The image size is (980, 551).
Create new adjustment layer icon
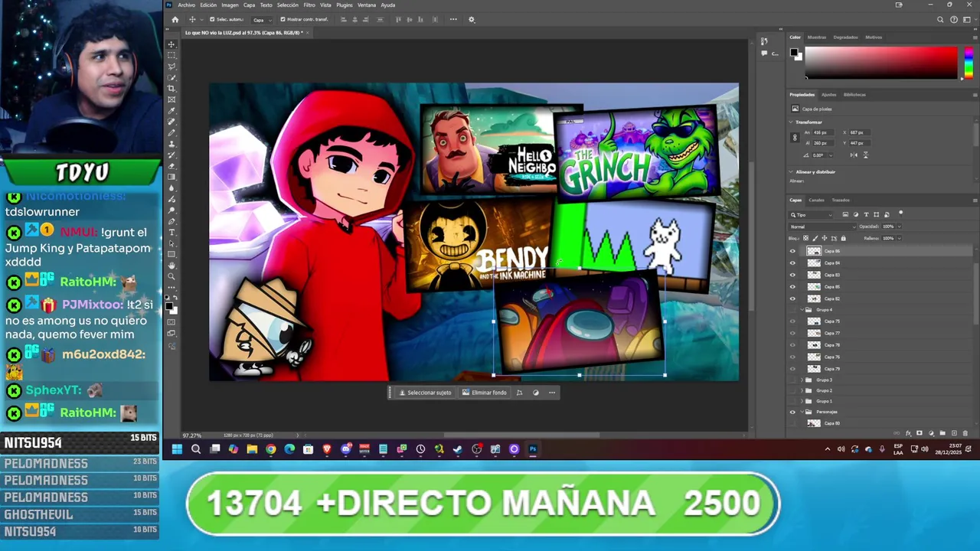[931, 433]
